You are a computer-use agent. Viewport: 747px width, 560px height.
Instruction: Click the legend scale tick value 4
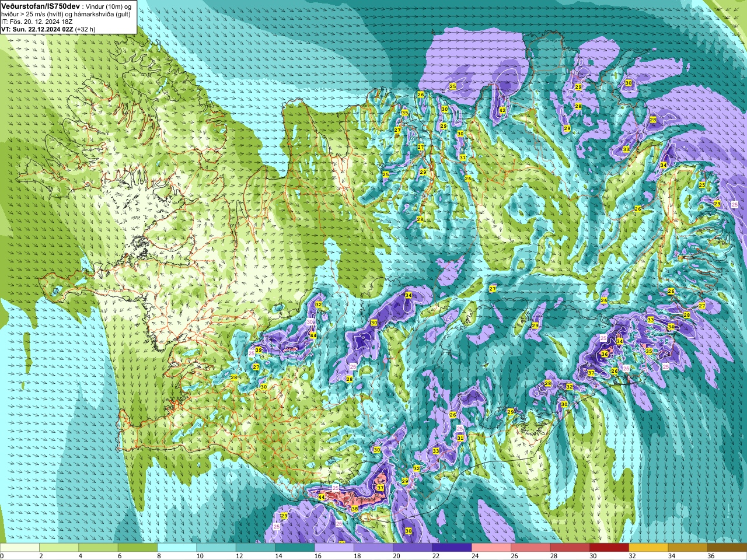[80, 556]
